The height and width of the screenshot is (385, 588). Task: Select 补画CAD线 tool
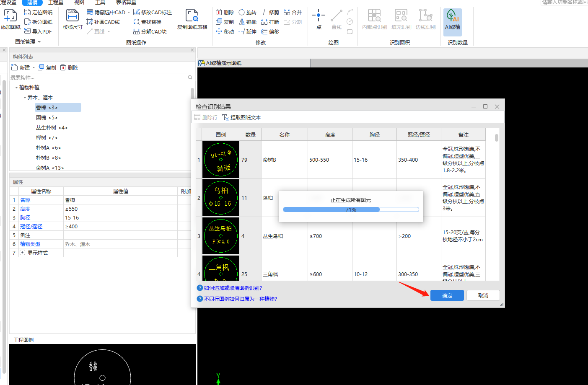[x=103, y=22]
